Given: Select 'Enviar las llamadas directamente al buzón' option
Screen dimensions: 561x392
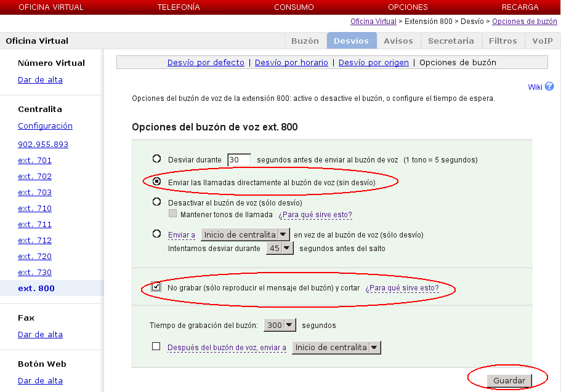Looking at the screenshot, I should click(x=156, y=182).
